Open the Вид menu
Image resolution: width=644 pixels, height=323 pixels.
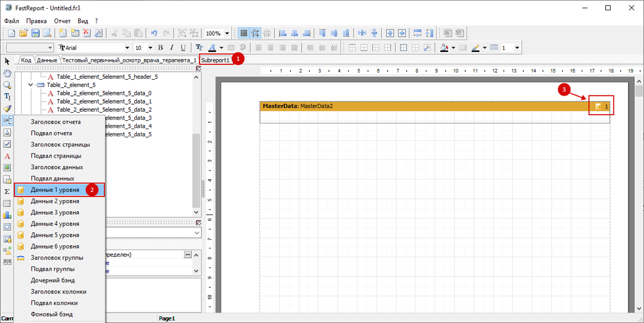[x=83, y=21]
